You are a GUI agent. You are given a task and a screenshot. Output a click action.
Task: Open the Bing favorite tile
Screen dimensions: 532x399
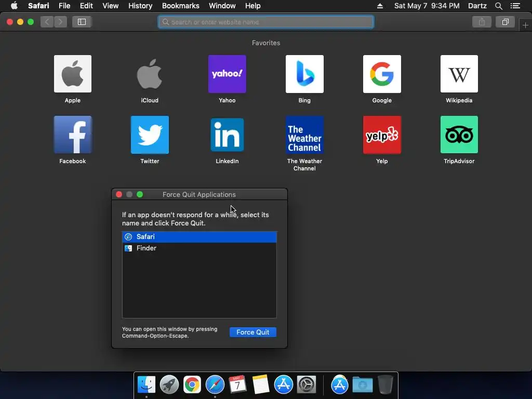(x=304, y=74)
